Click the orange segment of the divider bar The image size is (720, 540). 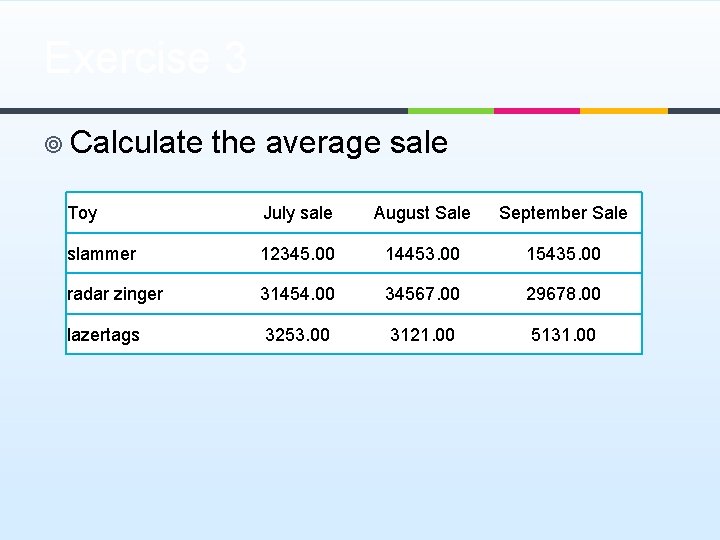pyautogui.click(x=624, y=110)
